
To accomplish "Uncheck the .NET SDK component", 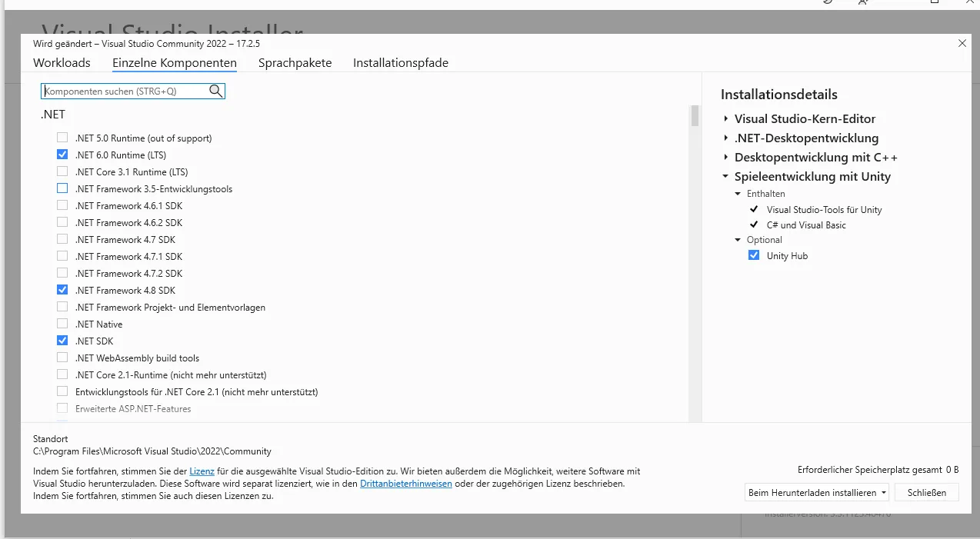I will [x=62, y=341].
